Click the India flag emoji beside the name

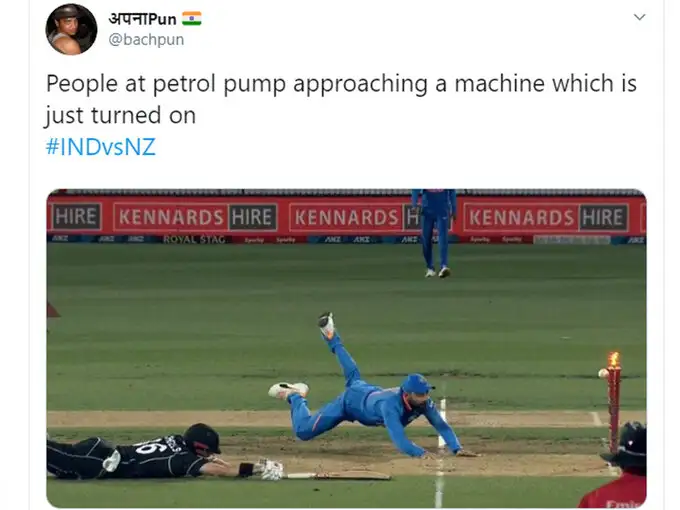pyautogui.click(x=192, y=19)
